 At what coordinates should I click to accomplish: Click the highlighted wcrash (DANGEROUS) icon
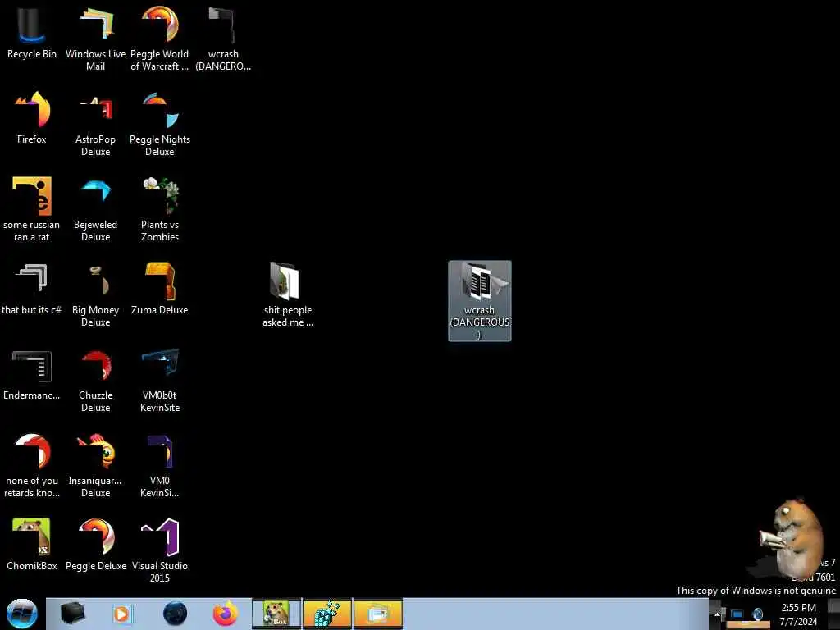click(479, 300)
